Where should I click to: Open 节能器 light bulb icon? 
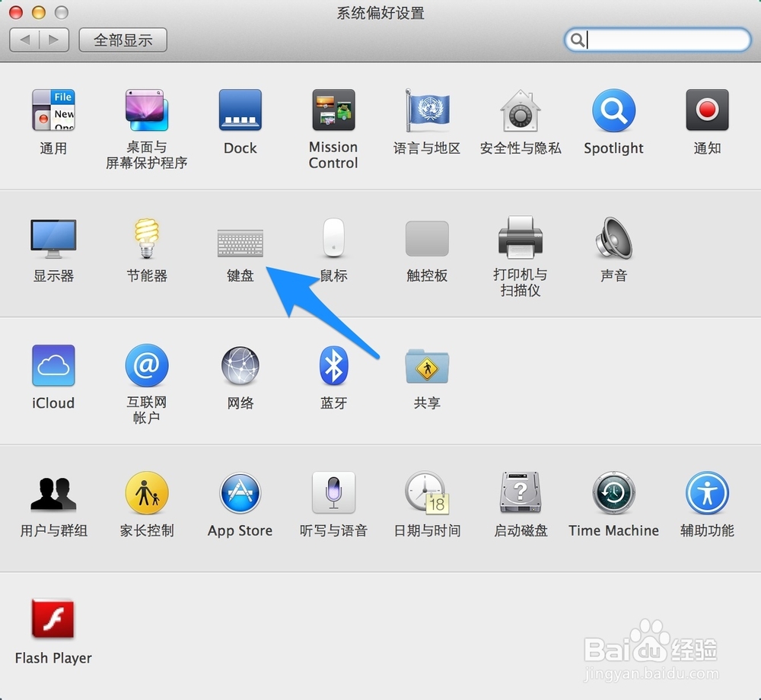(x=147, y=238)
